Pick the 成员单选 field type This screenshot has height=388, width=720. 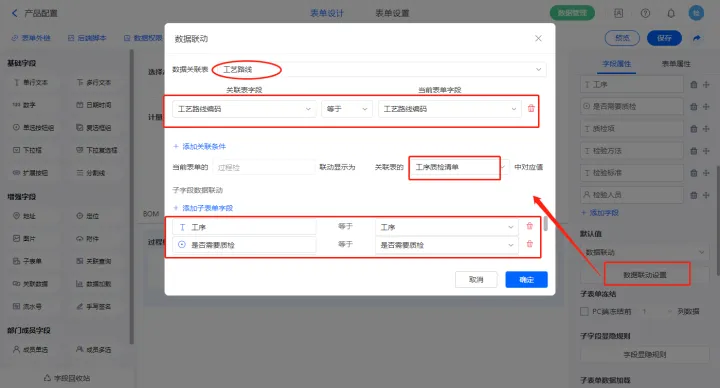(30, 349)
